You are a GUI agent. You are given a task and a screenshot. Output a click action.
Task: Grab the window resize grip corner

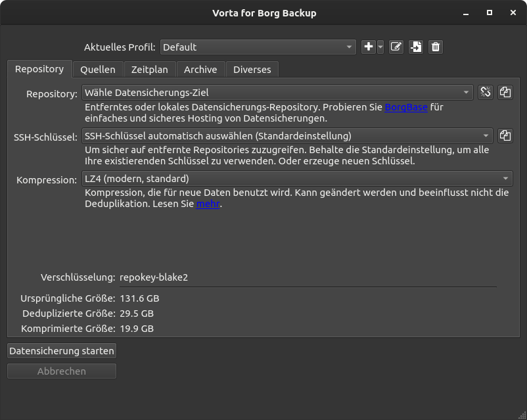pos(522,415)
